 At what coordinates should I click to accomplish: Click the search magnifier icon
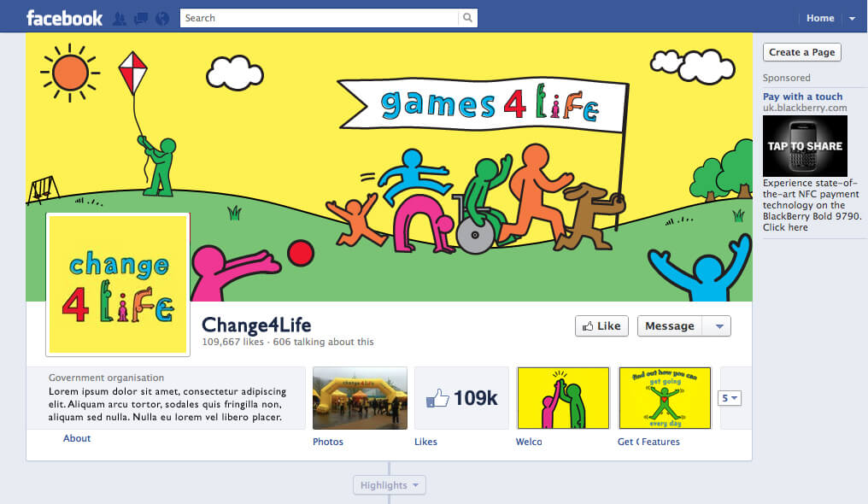(468, 18)
